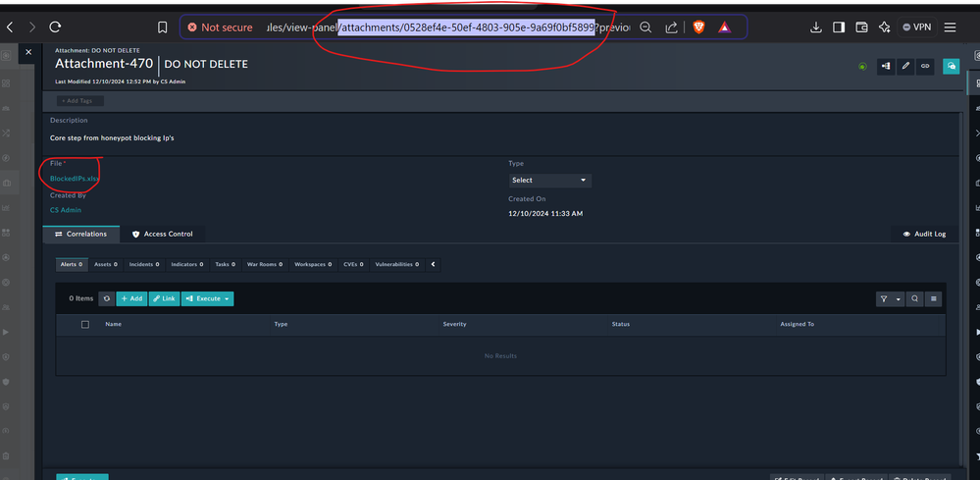Select the Vulnerabilities 0 correlation tab
The height and width of the screenshot is (480, 980).
tap(397, 265)
